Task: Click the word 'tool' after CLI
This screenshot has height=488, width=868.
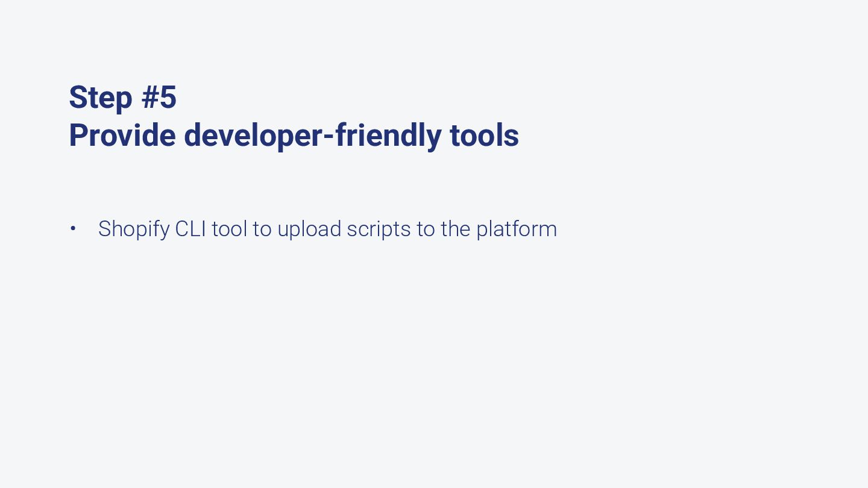Action: click(x=229, y=229)
